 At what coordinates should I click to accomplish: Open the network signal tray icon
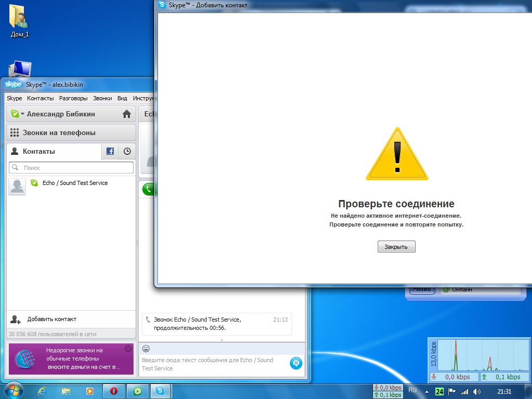point(464,392)
